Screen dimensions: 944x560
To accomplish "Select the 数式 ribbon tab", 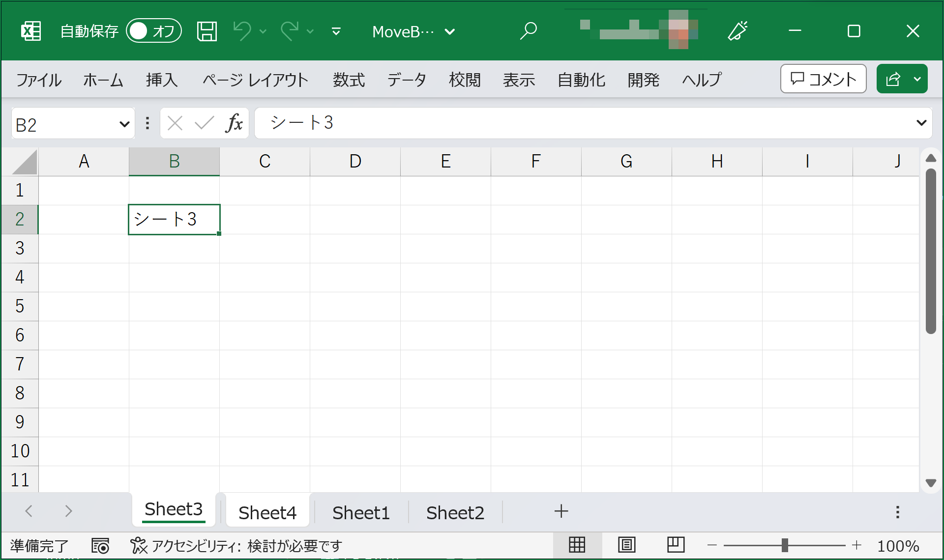I will pos(349,80).
